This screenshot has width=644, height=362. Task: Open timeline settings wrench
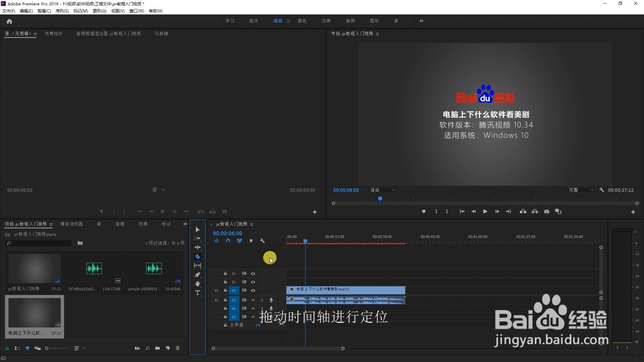[262, 241]
